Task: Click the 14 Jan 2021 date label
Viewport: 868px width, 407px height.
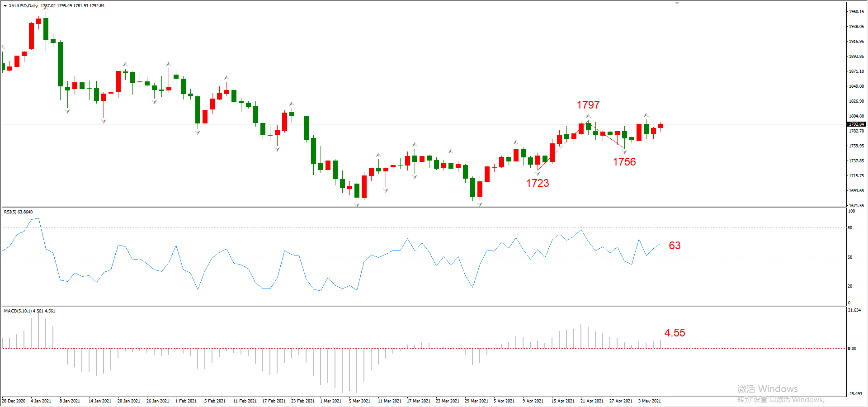Action: click(x=100, y=401)
